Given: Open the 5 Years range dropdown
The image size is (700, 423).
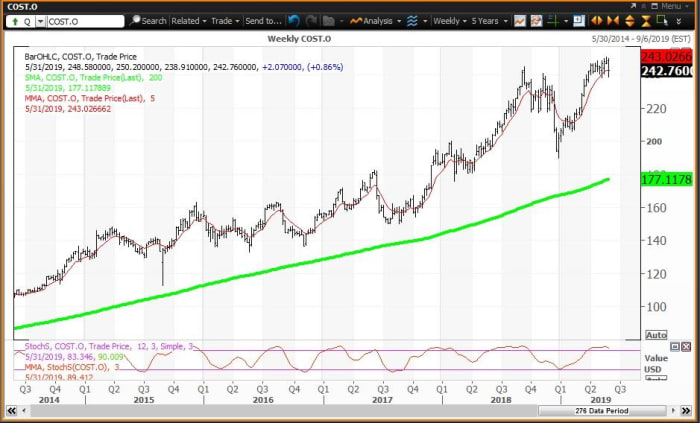Looking at the screenshot, I should 489,21.
